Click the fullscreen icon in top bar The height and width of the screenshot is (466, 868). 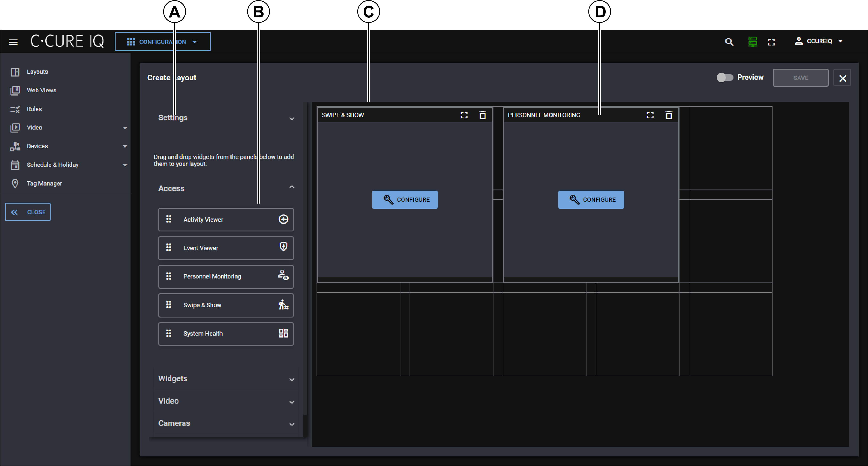click(771, 42)
